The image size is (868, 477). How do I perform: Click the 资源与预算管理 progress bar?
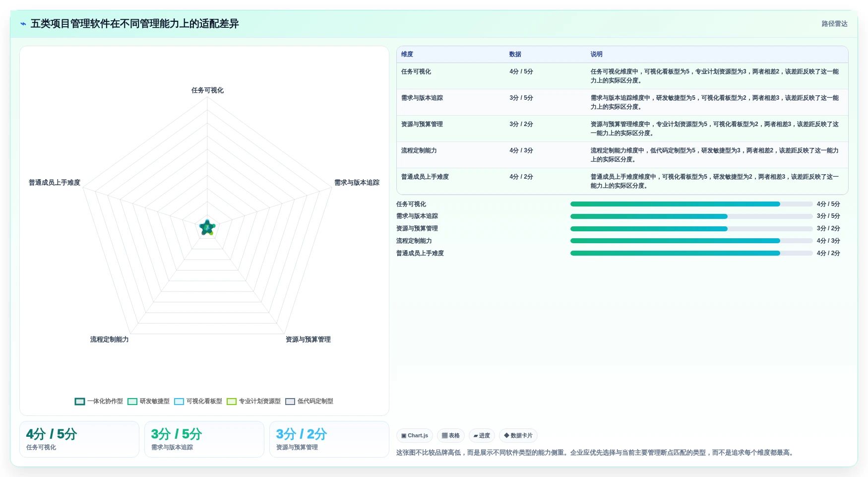(x=691, y=229)
